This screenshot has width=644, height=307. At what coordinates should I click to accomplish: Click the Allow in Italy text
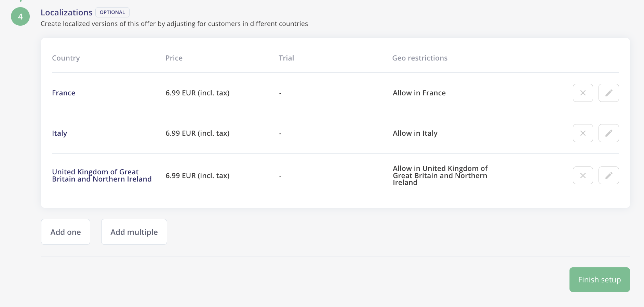click(x=415, y=133)
